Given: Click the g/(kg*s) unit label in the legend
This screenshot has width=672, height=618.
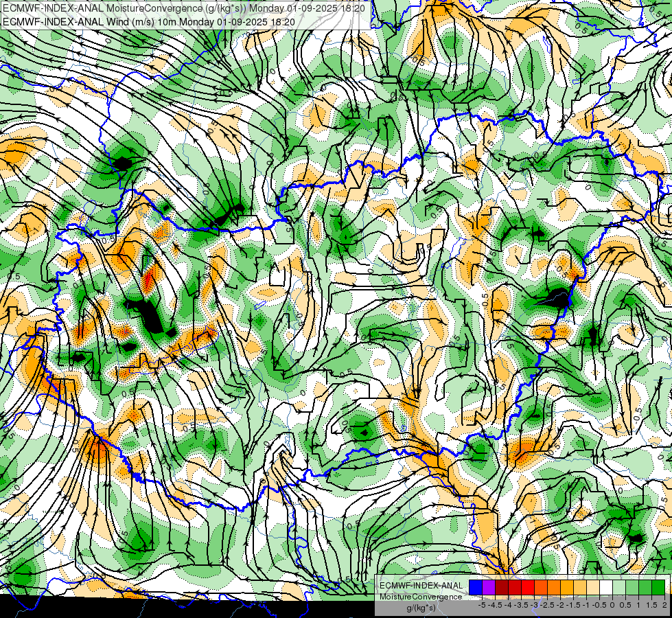Looking at the screenshot, I should point(421,608).
